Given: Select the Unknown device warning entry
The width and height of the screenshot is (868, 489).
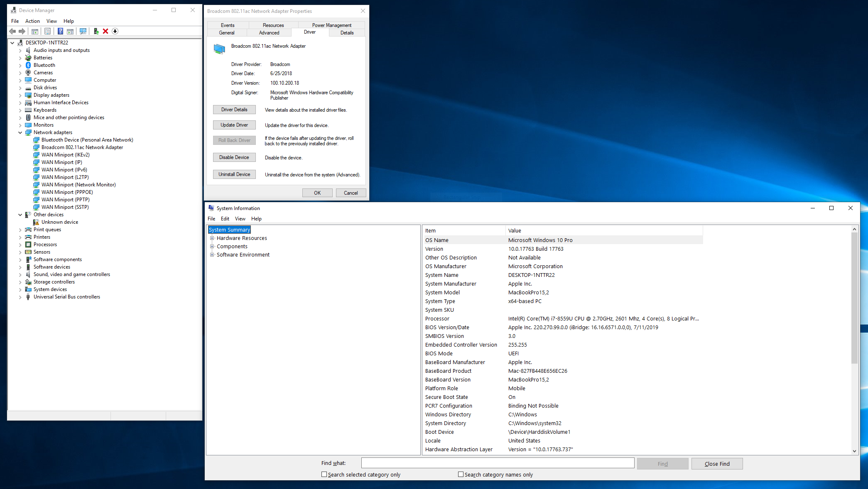Looking at the screenshot, I should click(59, 222).
